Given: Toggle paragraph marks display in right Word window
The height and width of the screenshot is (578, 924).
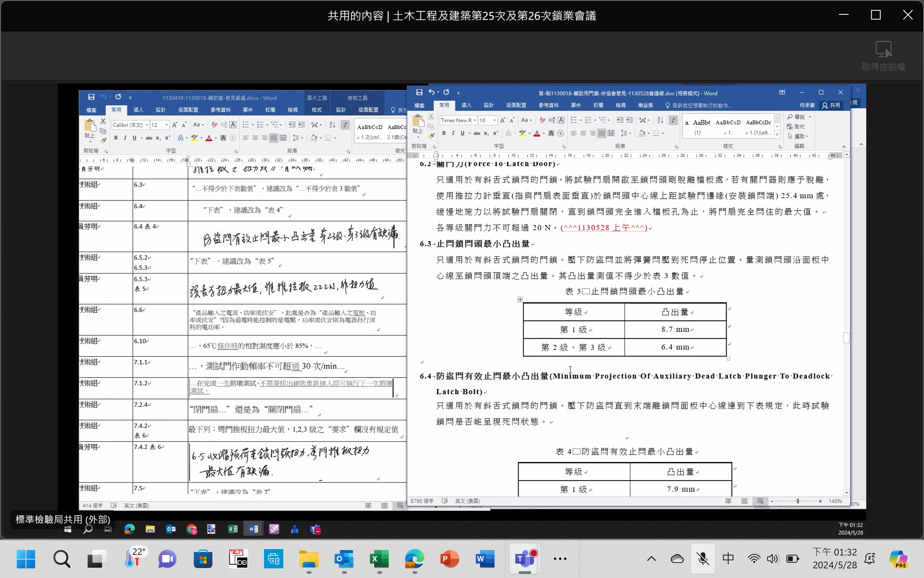Looking at the screenshot, I should pyautogui.click(x=673, y=120).
